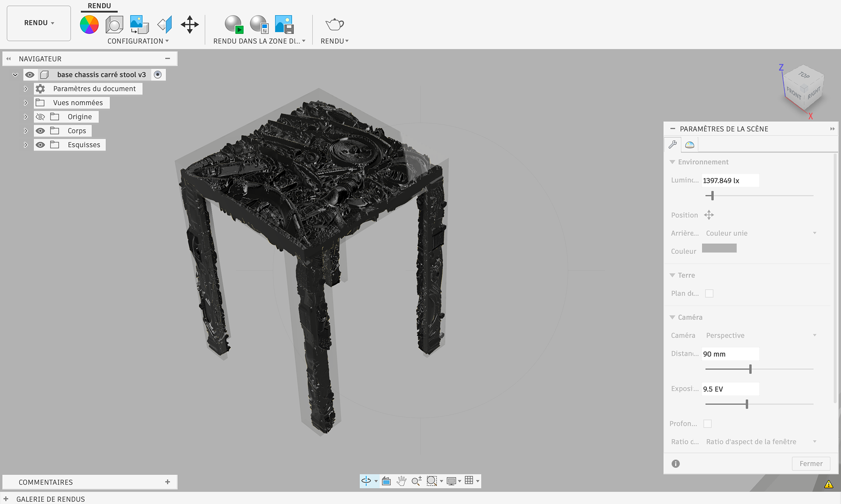Click the info icon in scene panel
The image size is (841, 504).
coord(676,464)
